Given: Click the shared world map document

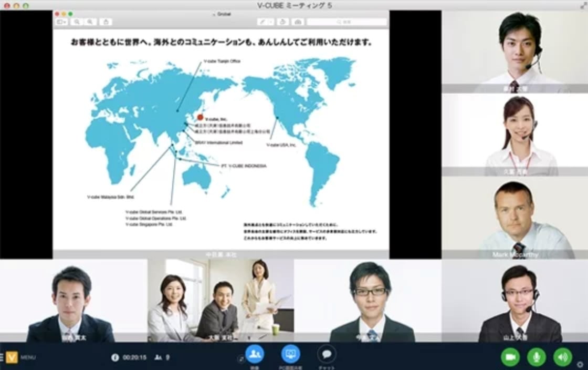Looking at the screenshot, I should click(221, 139).
